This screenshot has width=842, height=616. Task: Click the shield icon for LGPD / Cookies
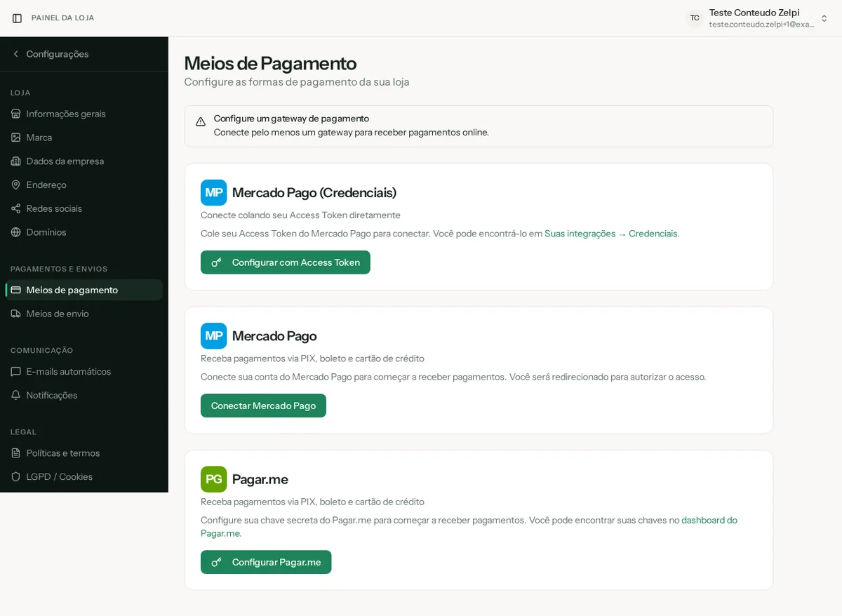(x=16, y=476)
